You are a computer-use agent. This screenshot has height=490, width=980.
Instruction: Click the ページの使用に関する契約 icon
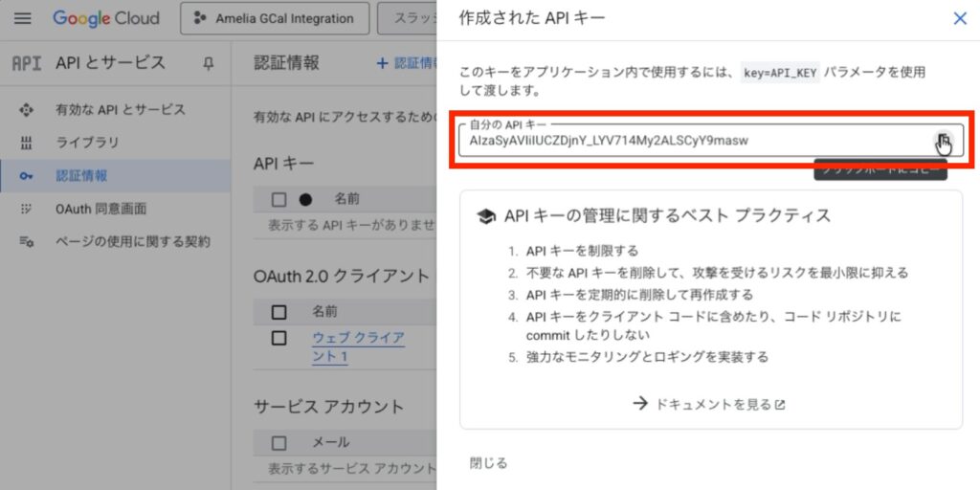27,241
